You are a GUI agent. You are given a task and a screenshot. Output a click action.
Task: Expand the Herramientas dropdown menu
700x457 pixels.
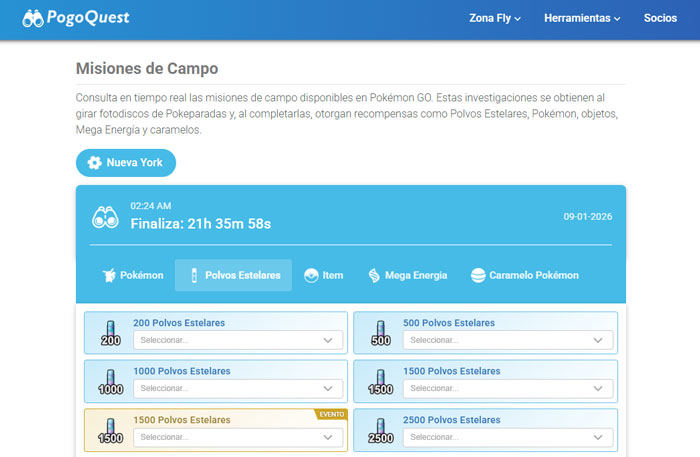point(582,18)
